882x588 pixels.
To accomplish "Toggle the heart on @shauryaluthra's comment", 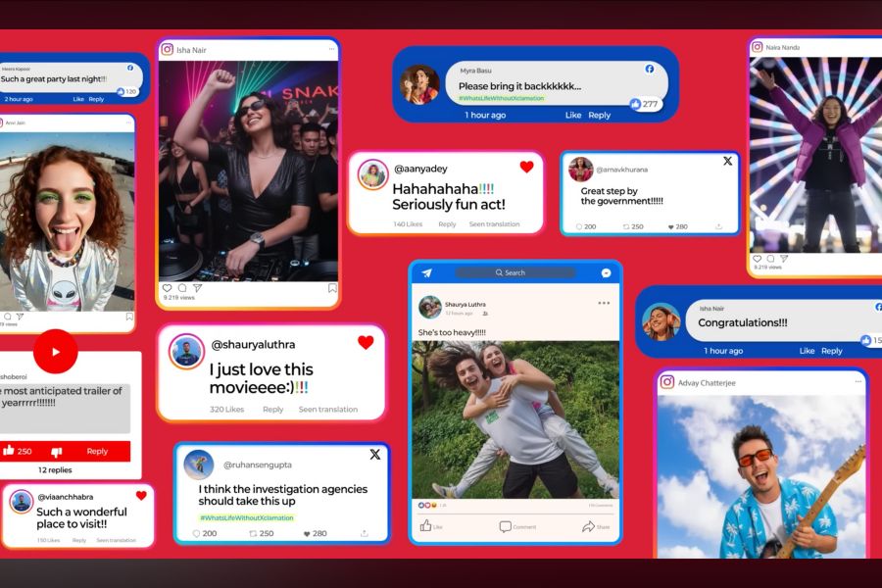I will [x=366, y=342].
